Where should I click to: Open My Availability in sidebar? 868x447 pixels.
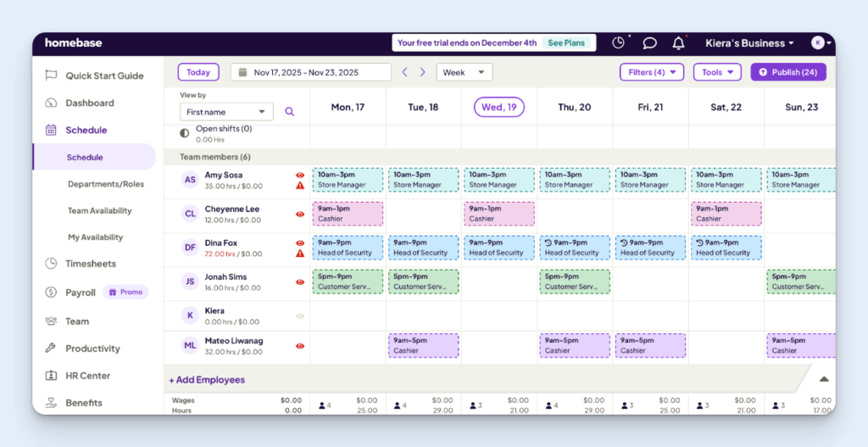95,237
